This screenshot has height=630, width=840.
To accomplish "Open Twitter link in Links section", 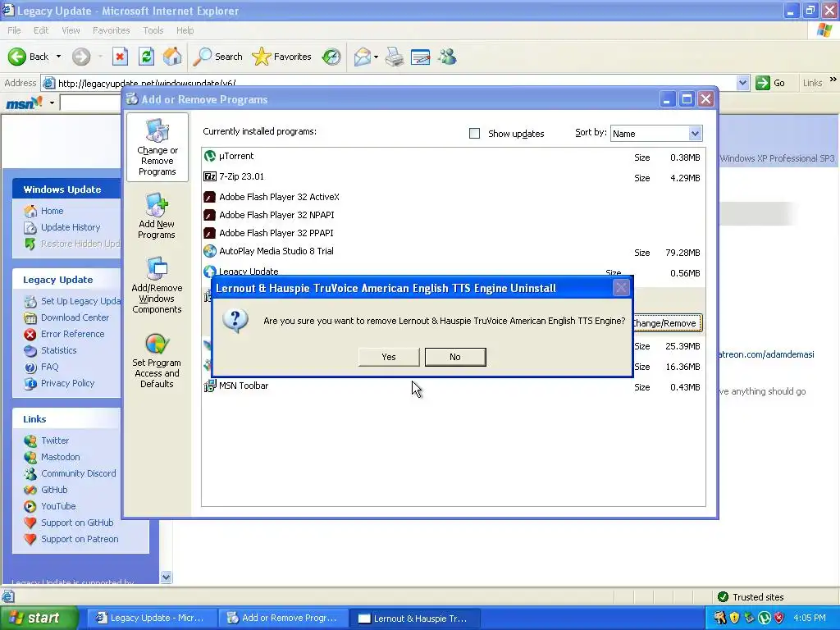I will [x=55, y=441].
